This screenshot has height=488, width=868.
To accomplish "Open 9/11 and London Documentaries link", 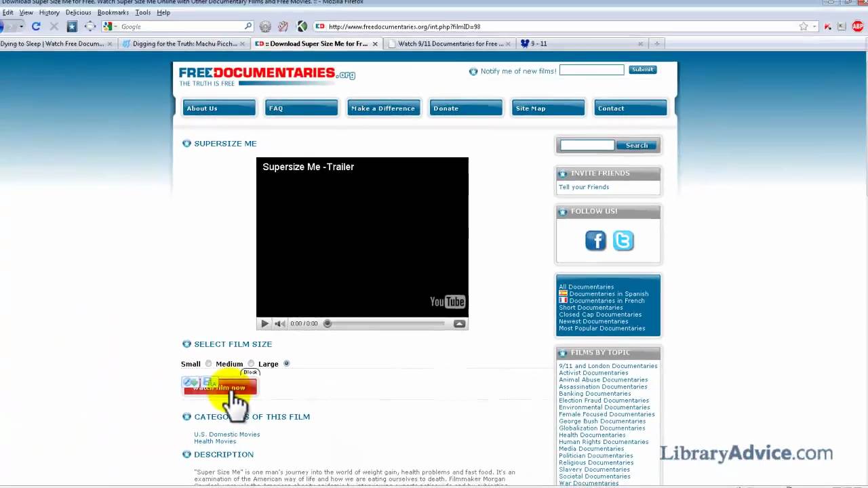I will [608, 366].
